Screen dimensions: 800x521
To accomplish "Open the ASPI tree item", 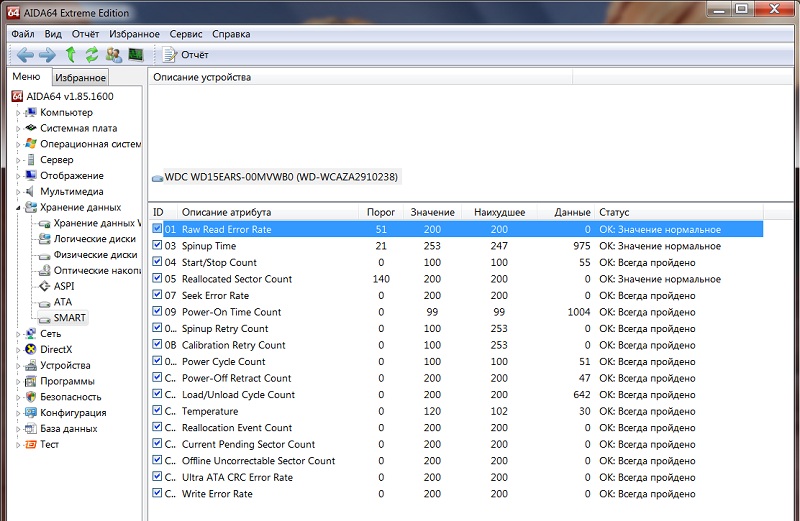I will [64, 286].
